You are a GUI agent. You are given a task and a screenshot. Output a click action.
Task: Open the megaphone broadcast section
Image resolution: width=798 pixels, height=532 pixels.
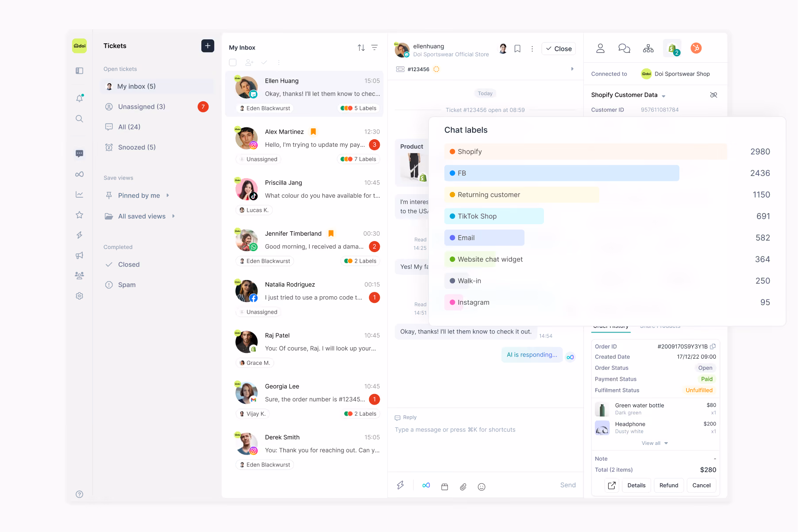tap(80, 255)
